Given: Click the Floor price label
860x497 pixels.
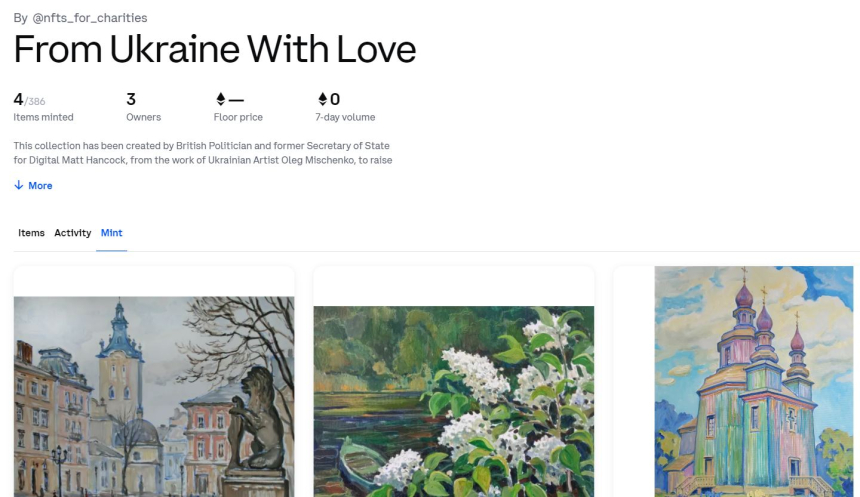Looking at the screenshot, I should point(238,118).
